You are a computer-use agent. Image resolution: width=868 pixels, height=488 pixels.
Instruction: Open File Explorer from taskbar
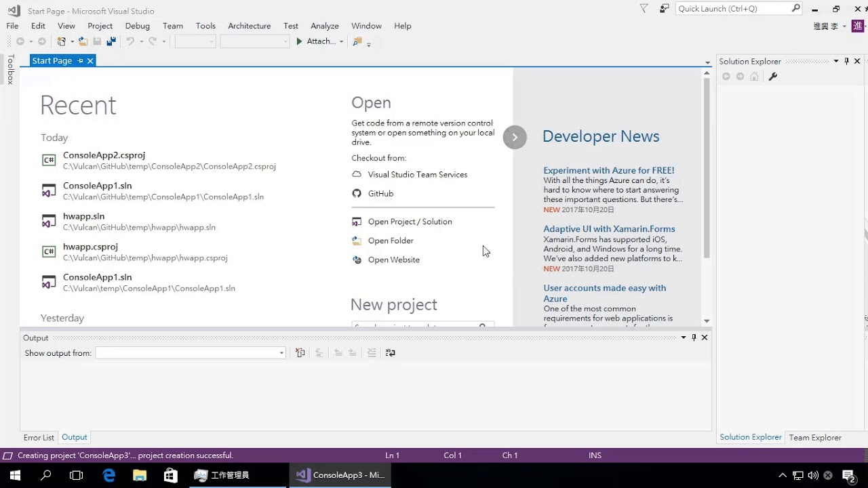pos(140,475)
